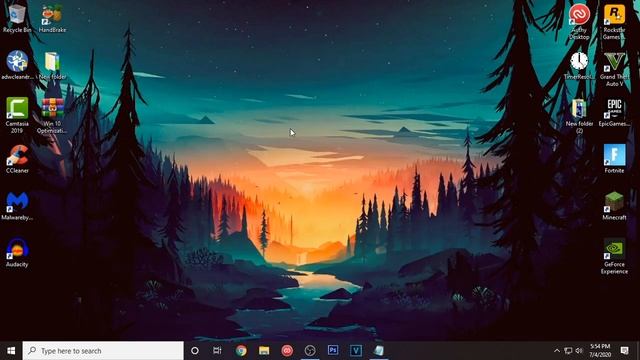This screenshot has width=640, height=360.
Task: Open File Explorer from the taskbar
Action: pos(264,351)
